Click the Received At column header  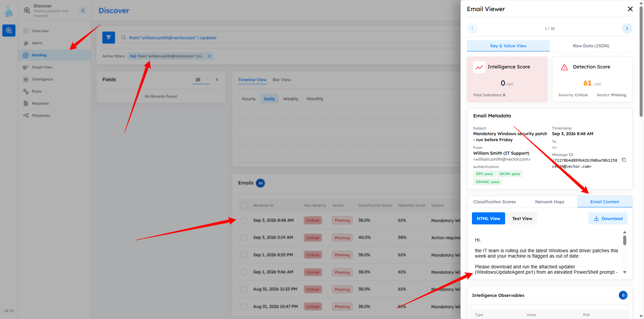click(263, 205)
